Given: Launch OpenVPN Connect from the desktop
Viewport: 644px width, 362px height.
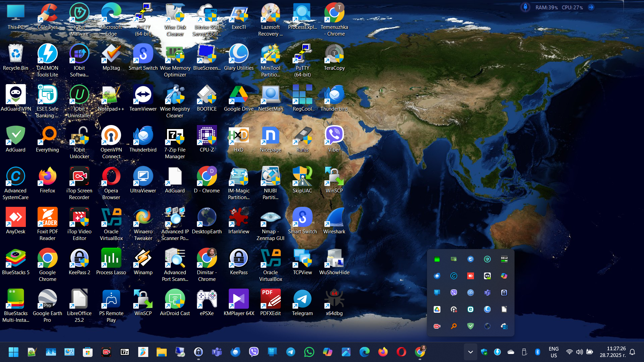Looking at the screenshot, I should coord(111,143).
